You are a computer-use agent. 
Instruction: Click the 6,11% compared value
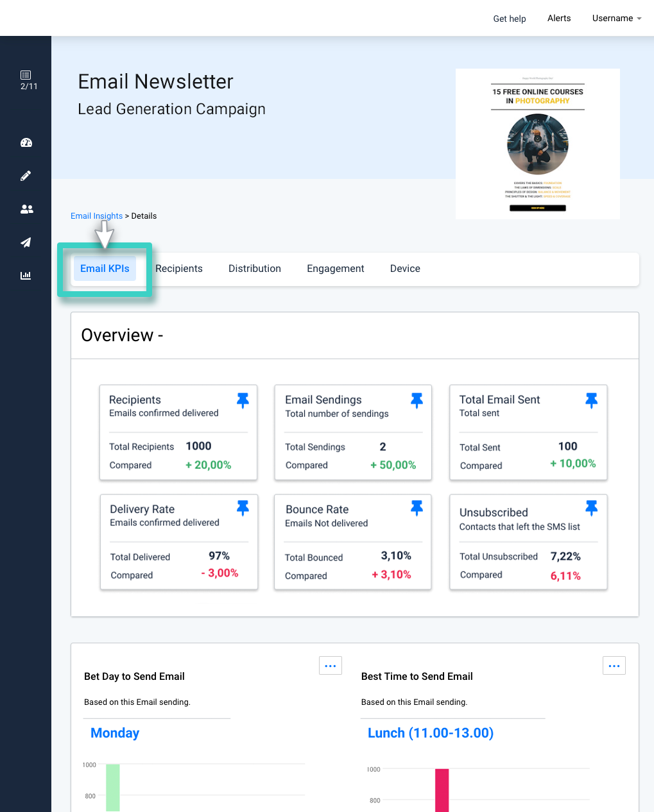point(565,576)
